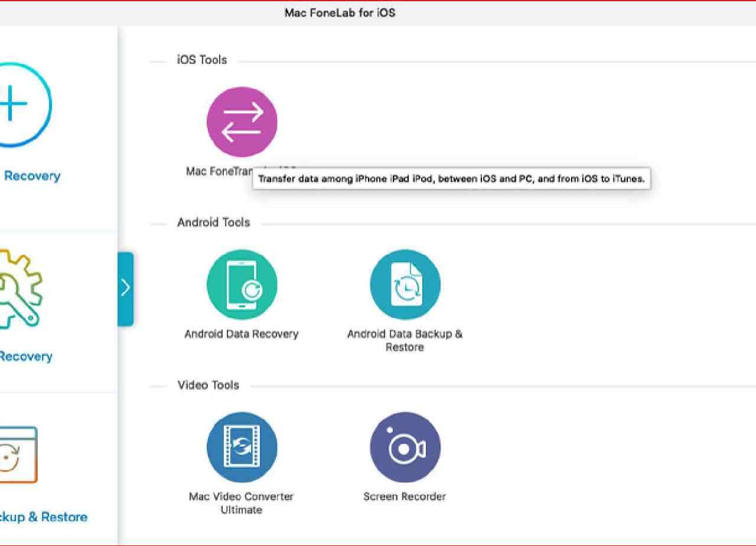The width and height of the screenshot is (756, 546).
Task: Open the Mac FoneTrans purple transfer icon
Action: [242, 122]
